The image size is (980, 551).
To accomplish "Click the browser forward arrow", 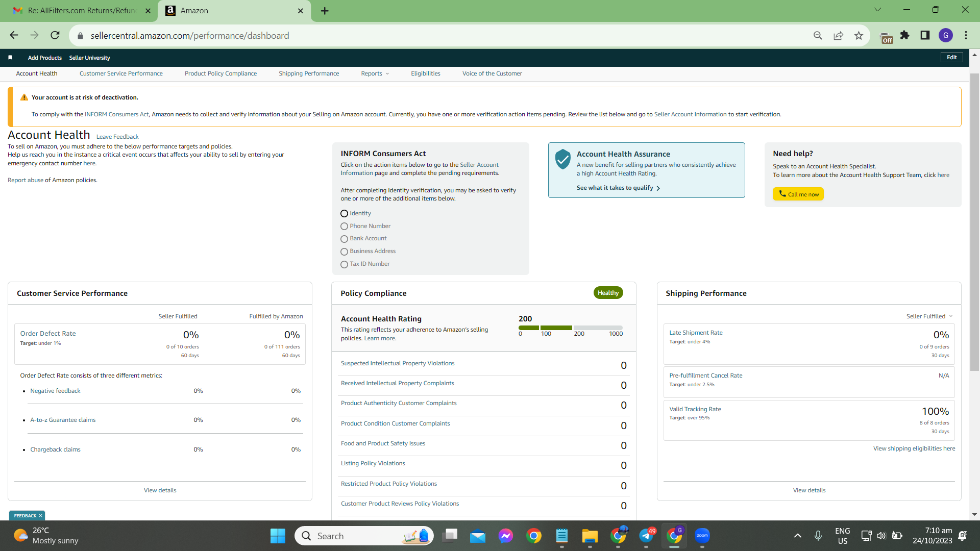I will click(34, 35).
